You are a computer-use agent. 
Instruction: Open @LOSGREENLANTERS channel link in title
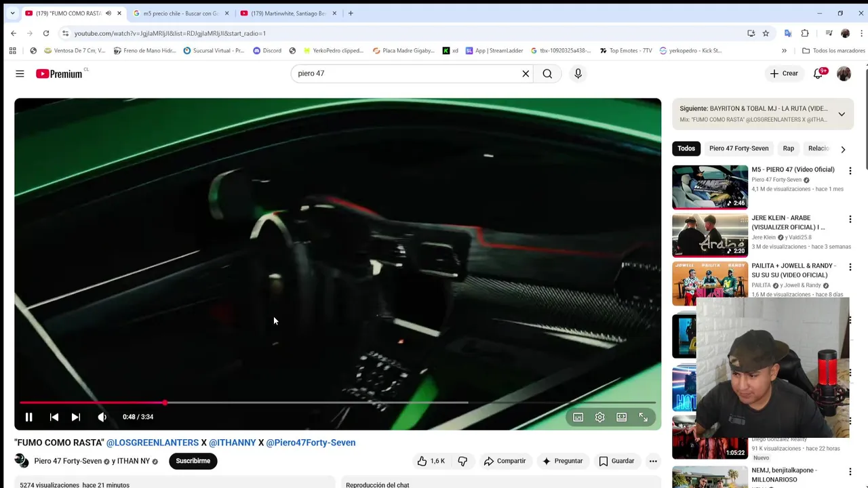(x=153, y=443)
